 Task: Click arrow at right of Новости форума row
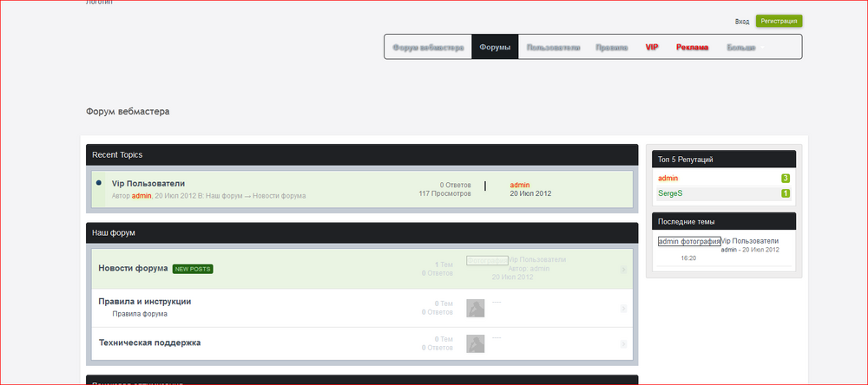(x=624, y=270)
